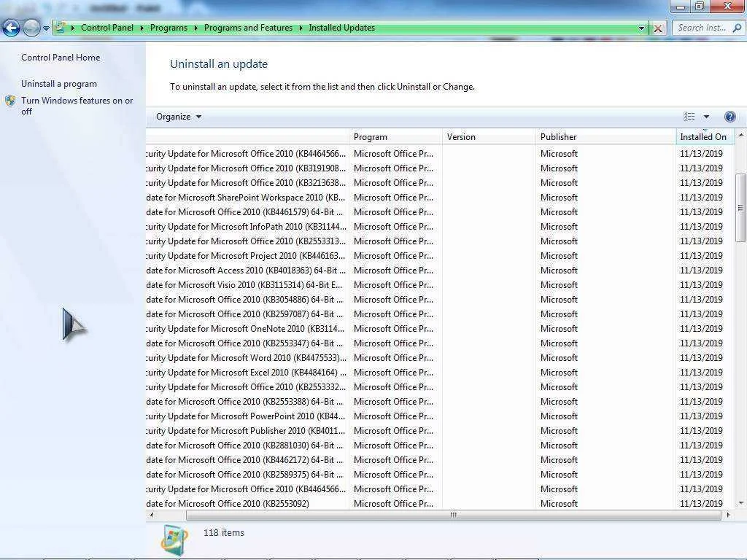
Task: Select Security Update for Microsoft Word 2010
Action: [x=440, y=358]
